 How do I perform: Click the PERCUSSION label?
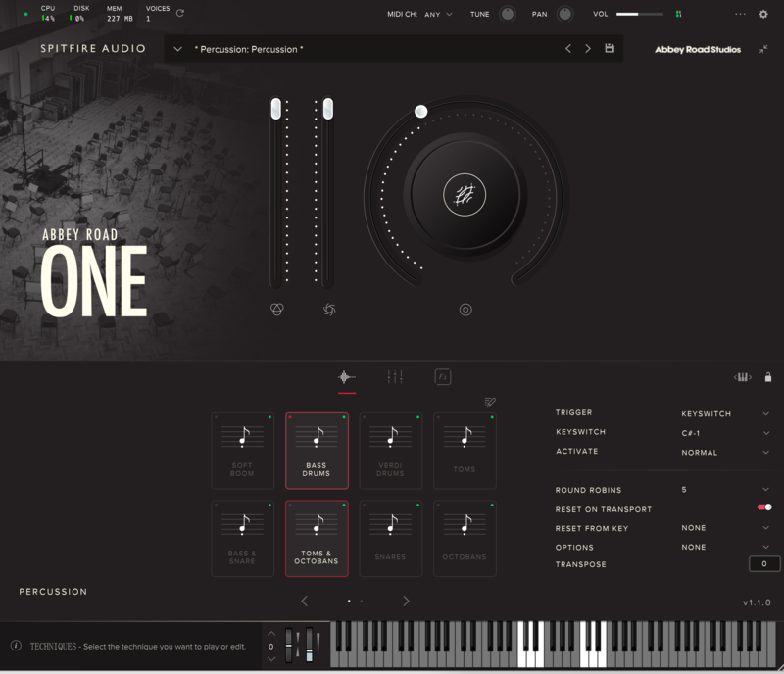click(53, 592)
